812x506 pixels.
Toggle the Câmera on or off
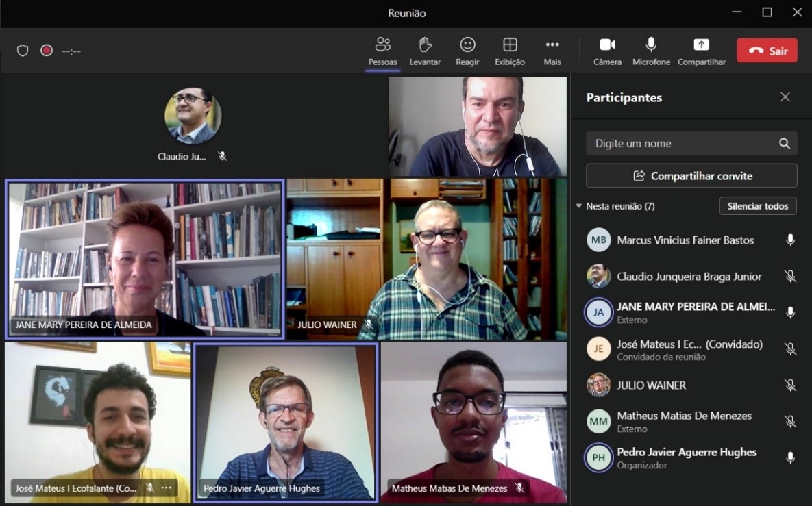[607, 51]
